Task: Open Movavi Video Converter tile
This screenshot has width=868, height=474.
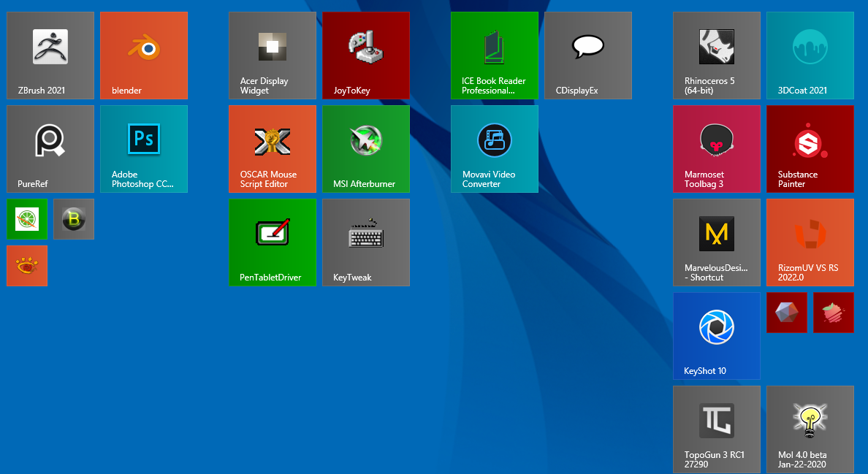Action: (495, 149)
